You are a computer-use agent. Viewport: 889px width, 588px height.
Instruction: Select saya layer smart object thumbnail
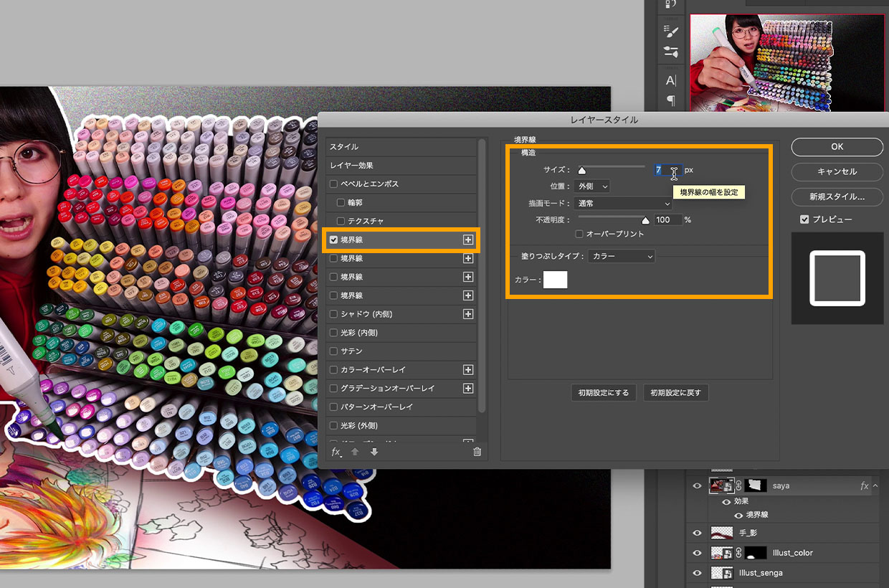(x=721, y=485)
